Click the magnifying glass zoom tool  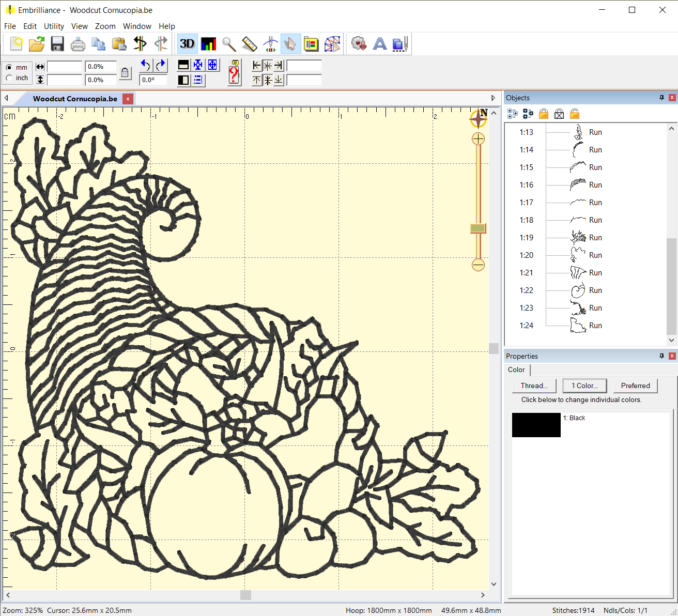click(x=229, y=44)
